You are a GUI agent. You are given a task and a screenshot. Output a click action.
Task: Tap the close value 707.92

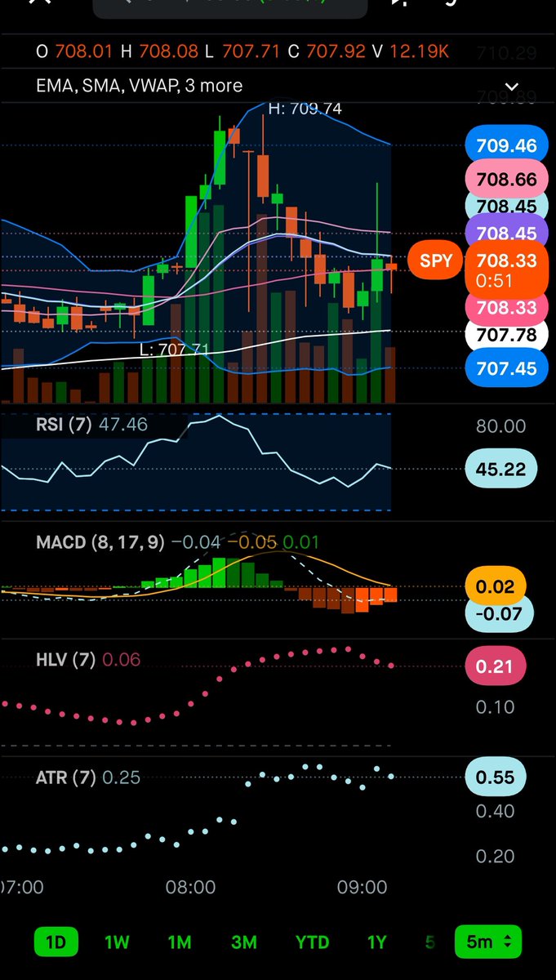(x=336, y=51)
